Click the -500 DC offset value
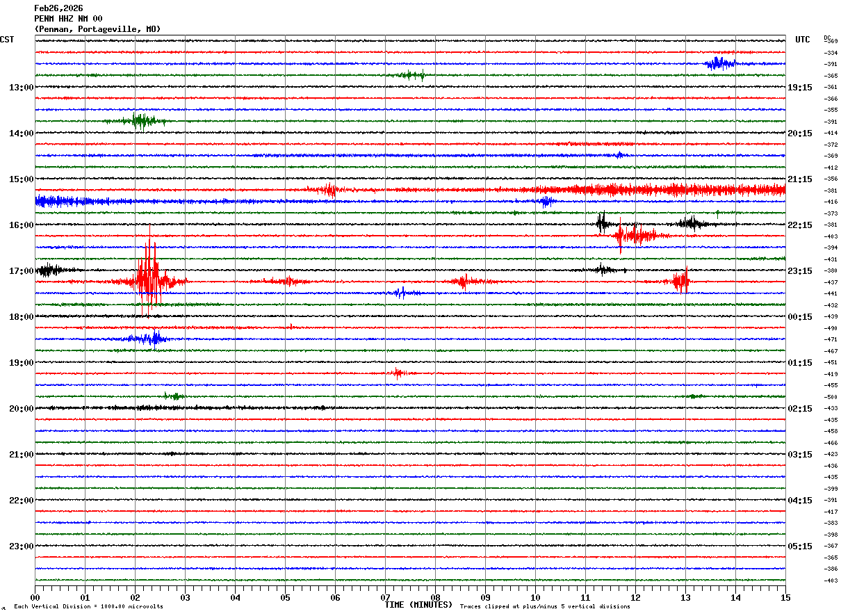This screenshot has height=616, width=841. 831,397
